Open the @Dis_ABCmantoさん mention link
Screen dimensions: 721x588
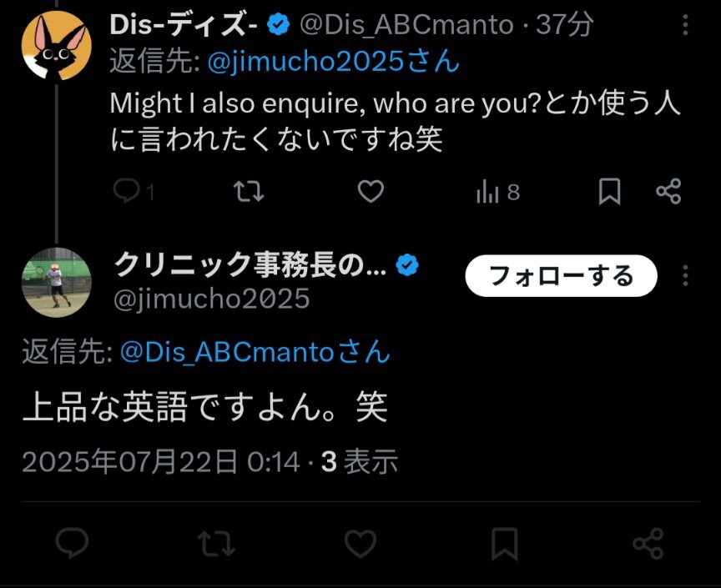click(255, 352)
